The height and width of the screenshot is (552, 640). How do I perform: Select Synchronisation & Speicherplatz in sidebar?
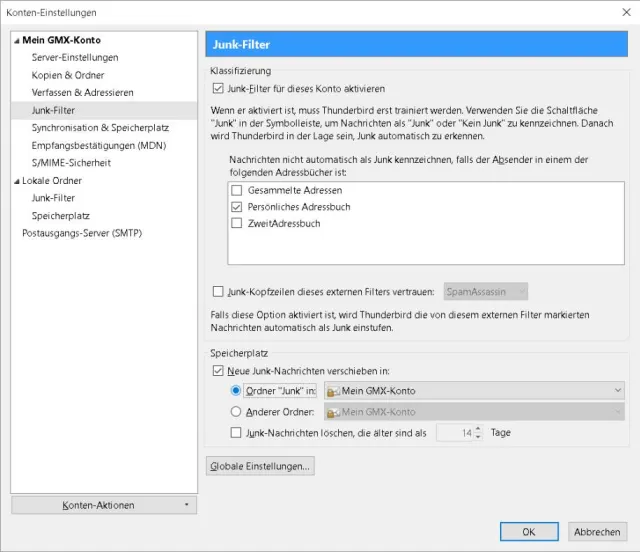(x=100, y=128)
